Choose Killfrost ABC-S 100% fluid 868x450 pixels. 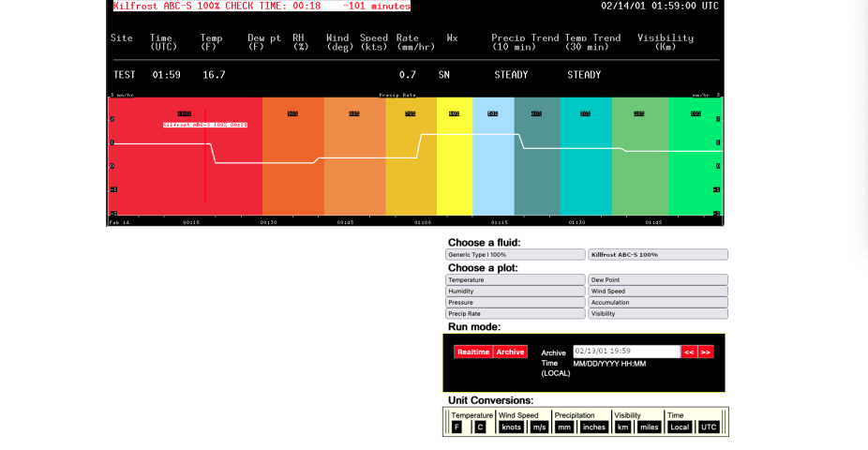658,254
